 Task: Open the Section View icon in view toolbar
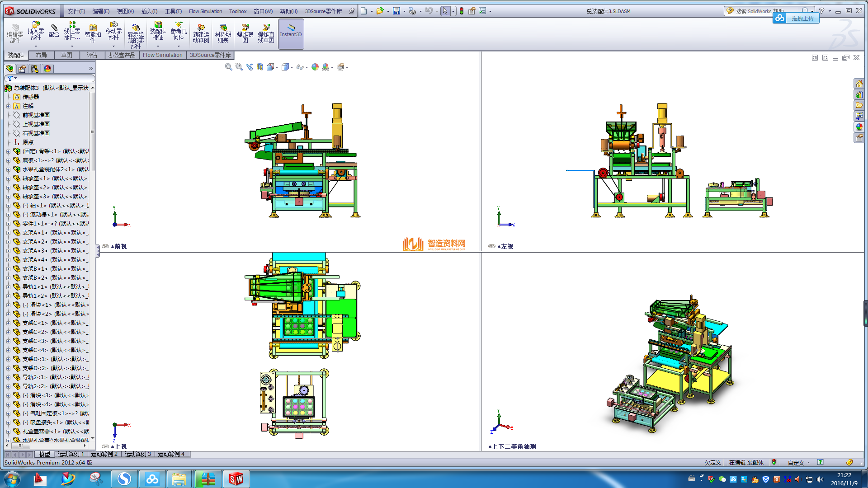[x=260, y=67]
